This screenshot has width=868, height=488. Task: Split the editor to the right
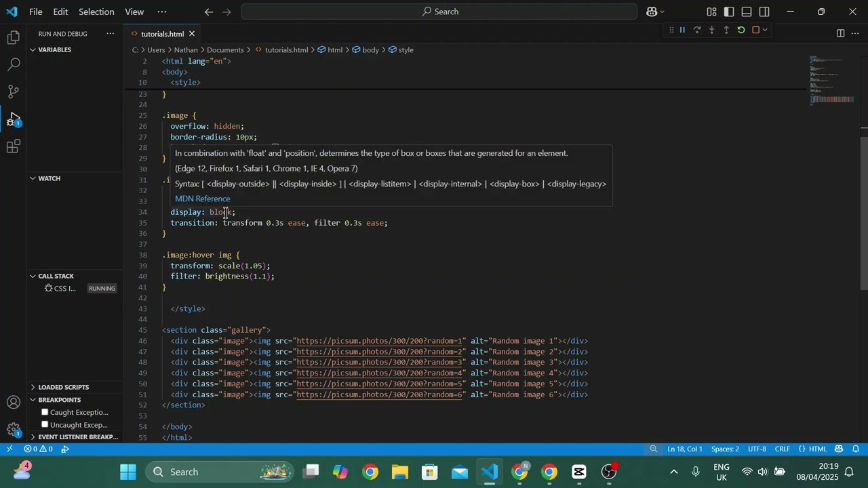[840, 33]
